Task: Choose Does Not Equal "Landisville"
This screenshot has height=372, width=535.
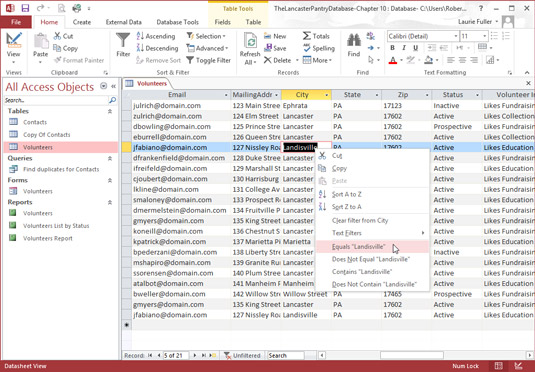Action: tap(372, 259)
